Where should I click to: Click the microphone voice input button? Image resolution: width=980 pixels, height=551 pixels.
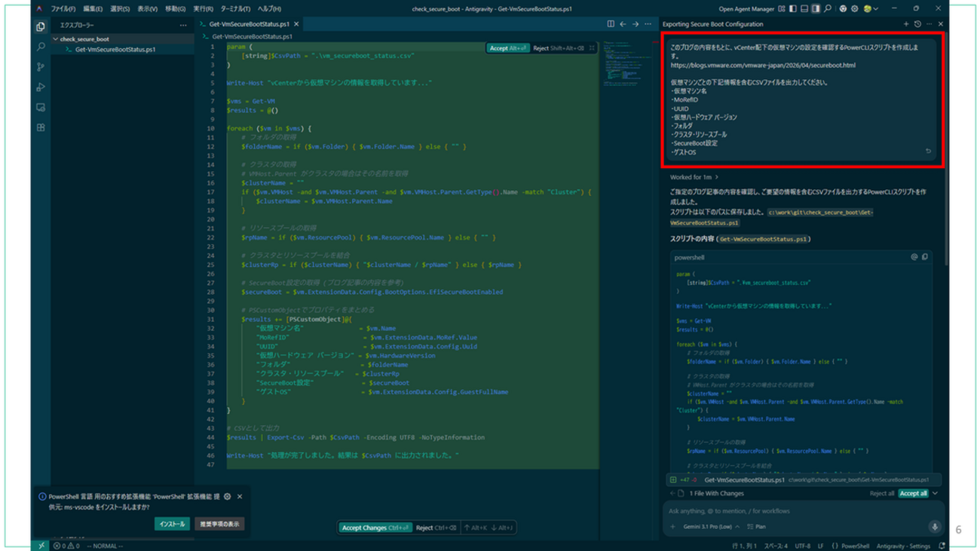(935, 527)
